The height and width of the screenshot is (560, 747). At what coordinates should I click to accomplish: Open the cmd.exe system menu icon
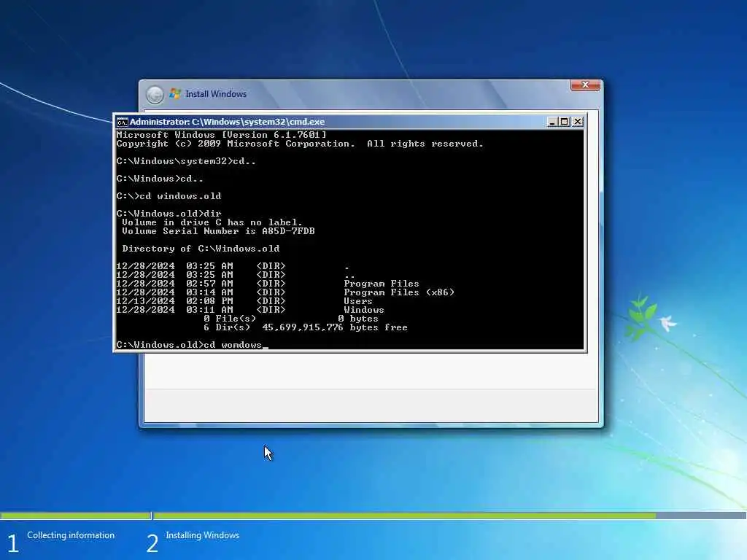point(122,122)
